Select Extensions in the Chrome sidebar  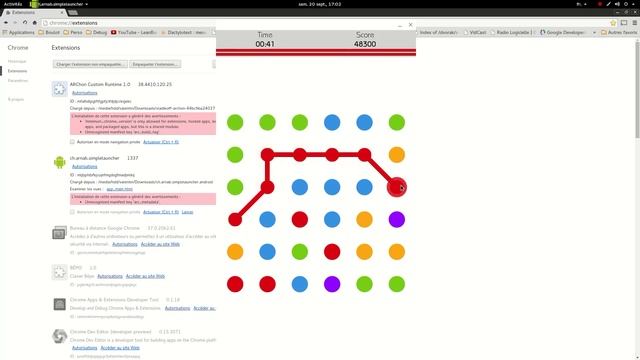(x=18, y=71)
